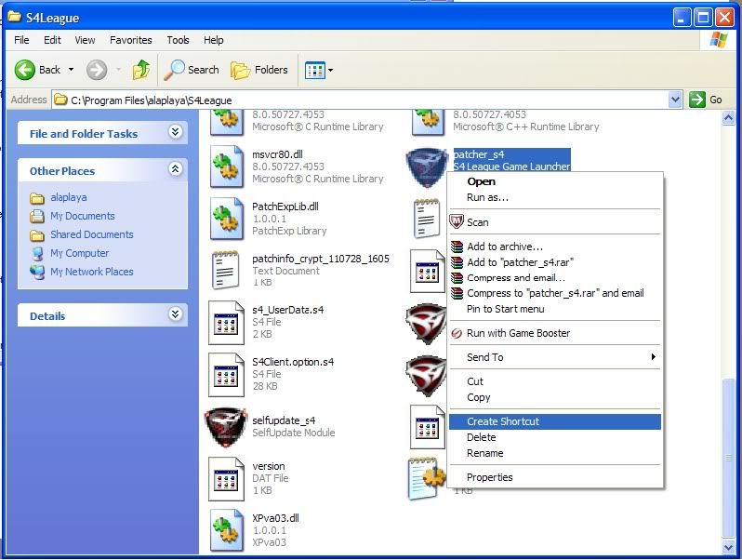
Task: Click the grey Forward arrow icon
Action: (97, 70)
